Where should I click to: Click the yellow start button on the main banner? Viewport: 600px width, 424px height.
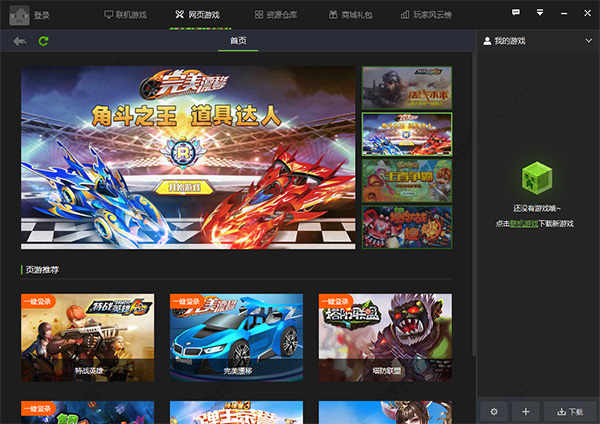[184, 187]
